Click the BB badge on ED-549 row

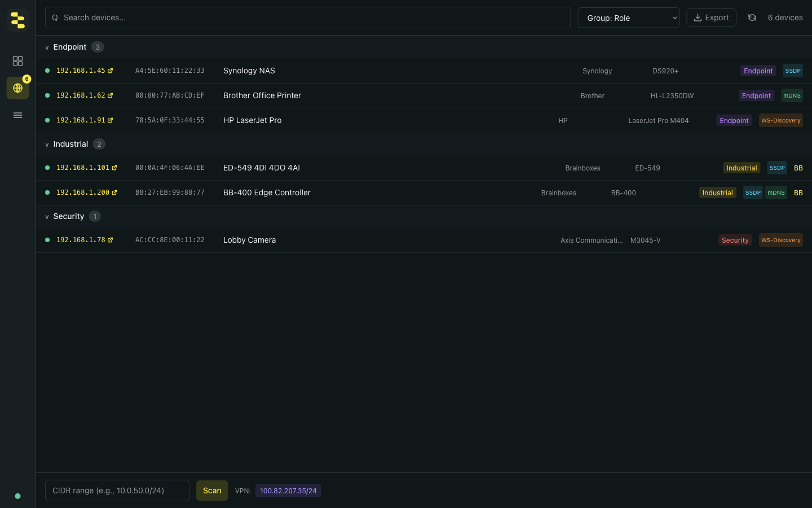798,168
